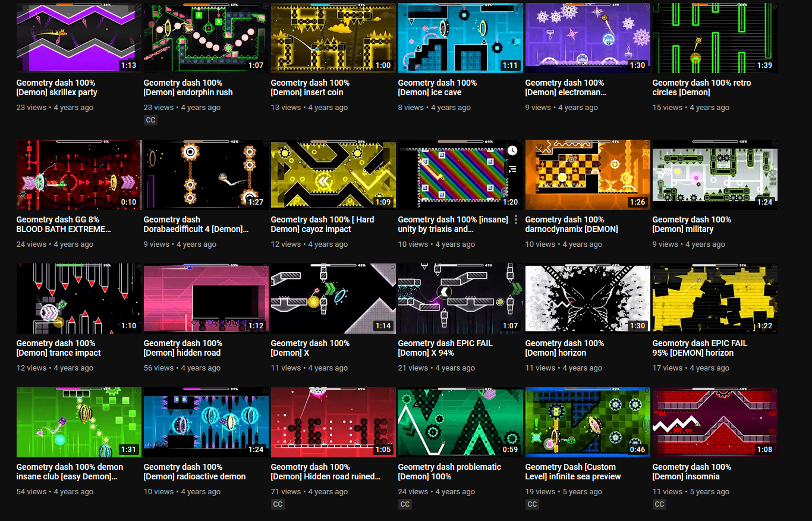This screenshot has height=521, width=812.
Task: Click title 'Geometry dash problematic [Demon] 100%'
Action: click(449, 472)
